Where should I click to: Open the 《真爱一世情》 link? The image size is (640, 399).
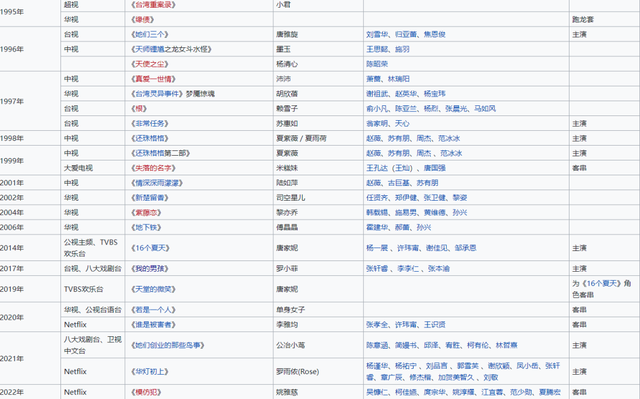[153, 79]
